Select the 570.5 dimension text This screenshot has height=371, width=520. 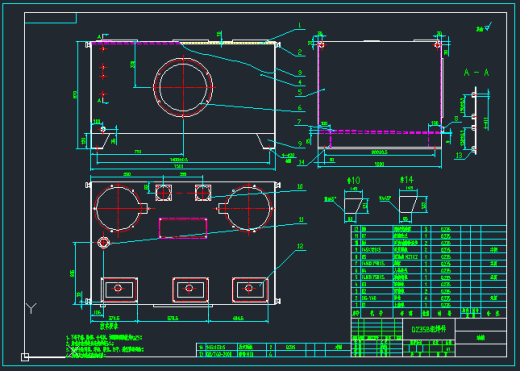(x=172, y=318)
